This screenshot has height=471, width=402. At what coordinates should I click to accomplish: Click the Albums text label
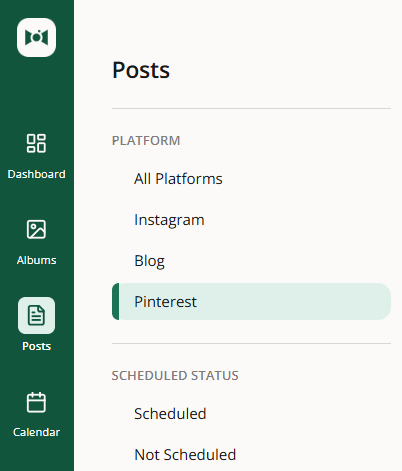coord(36,260)
